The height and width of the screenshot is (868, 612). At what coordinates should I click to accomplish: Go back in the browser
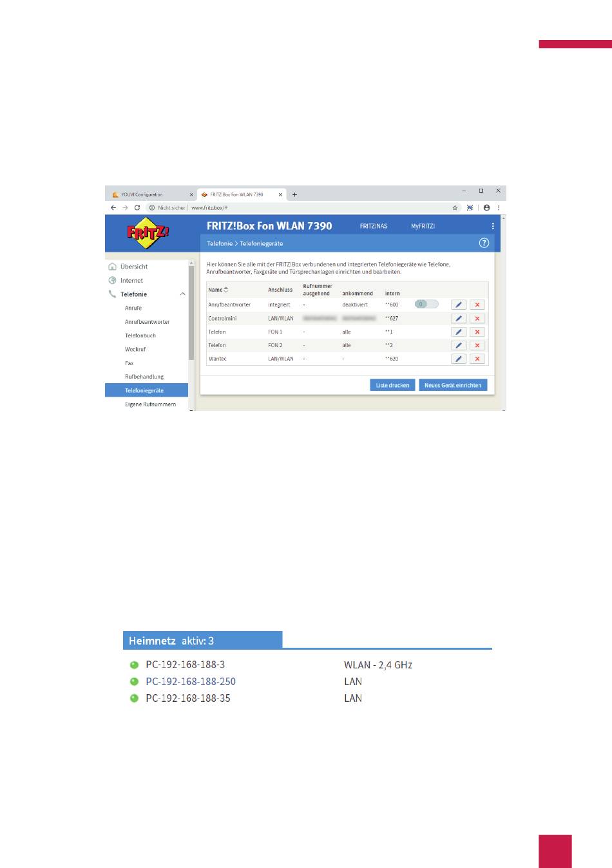[113, 207]
